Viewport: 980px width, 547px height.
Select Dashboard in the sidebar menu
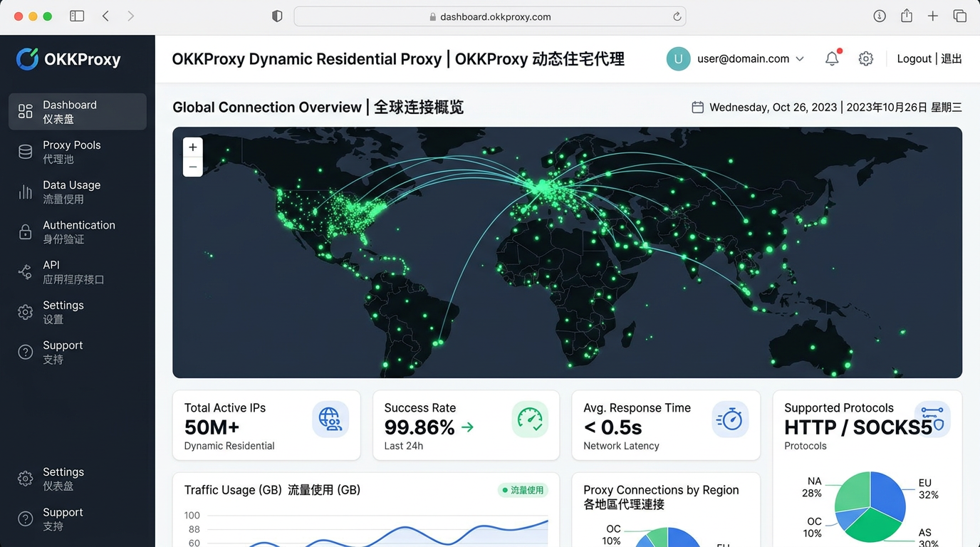[69, 111]
